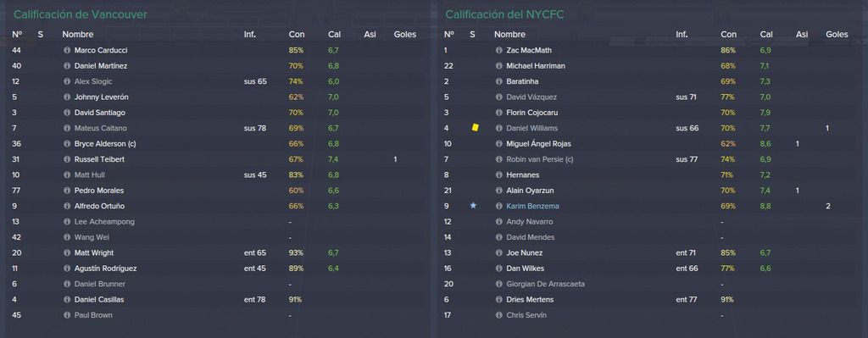868x338 pixels.
Task: Sort Vancouver table by Cal column
Action: [334, 34]
